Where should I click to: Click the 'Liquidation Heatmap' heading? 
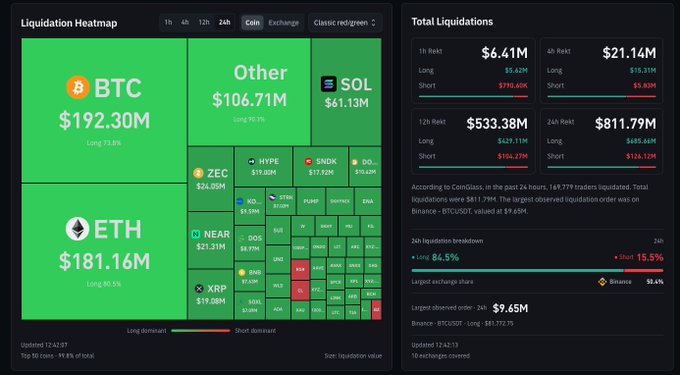click(69, 23)
